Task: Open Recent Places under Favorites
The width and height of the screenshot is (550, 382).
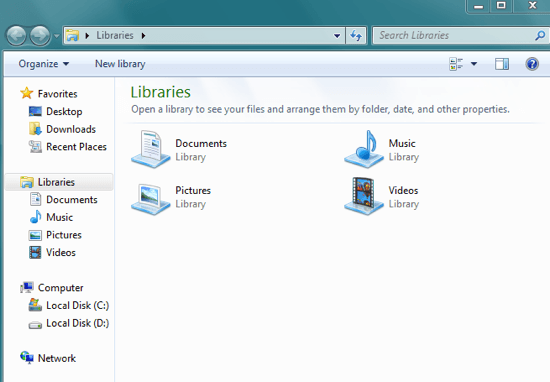Action: click(76, 147)
